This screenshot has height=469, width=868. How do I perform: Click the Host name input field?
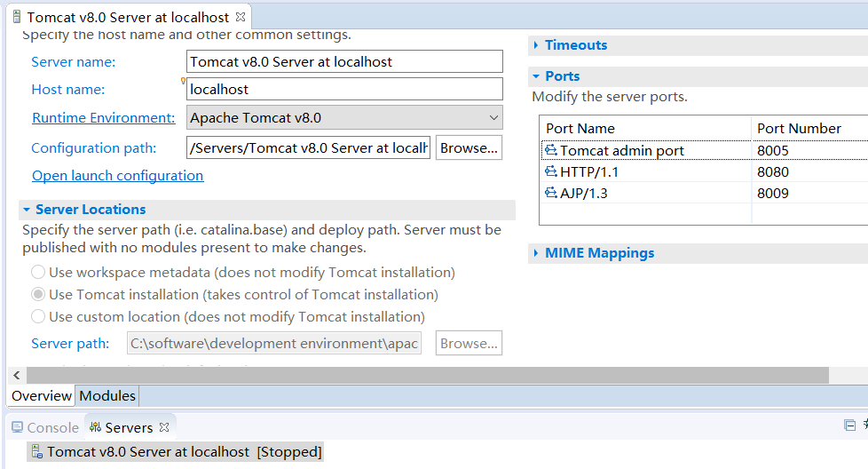[x=344, y=90]
